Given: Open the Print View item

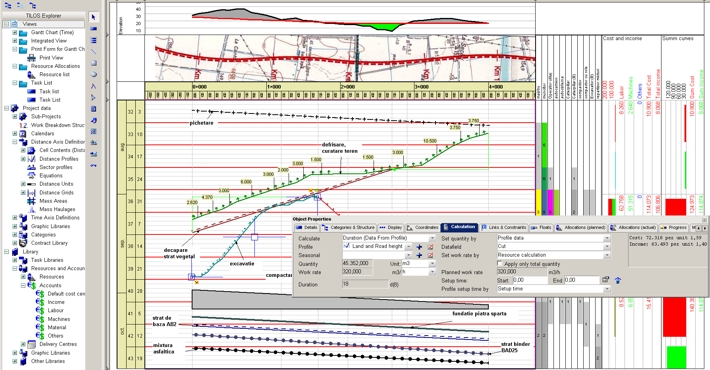Looking at the screenshot, I should click(x=51, y=58).
